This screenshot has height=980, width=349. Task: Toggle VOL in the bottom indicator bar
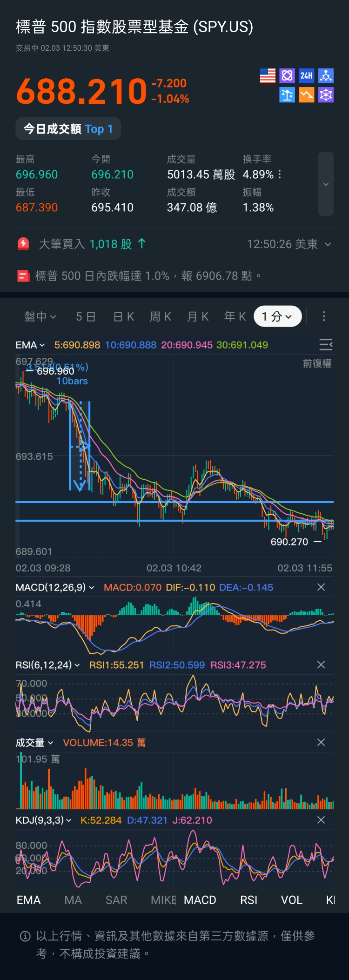292,900
